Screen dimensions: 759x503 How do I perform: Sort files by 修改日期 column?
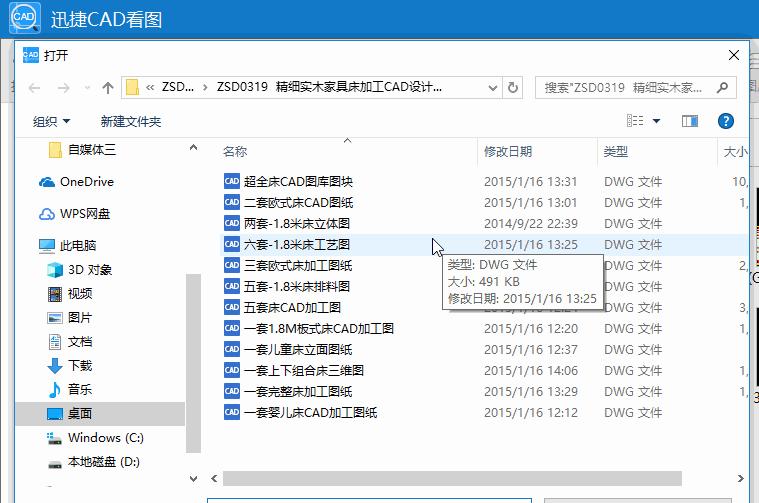508,152
